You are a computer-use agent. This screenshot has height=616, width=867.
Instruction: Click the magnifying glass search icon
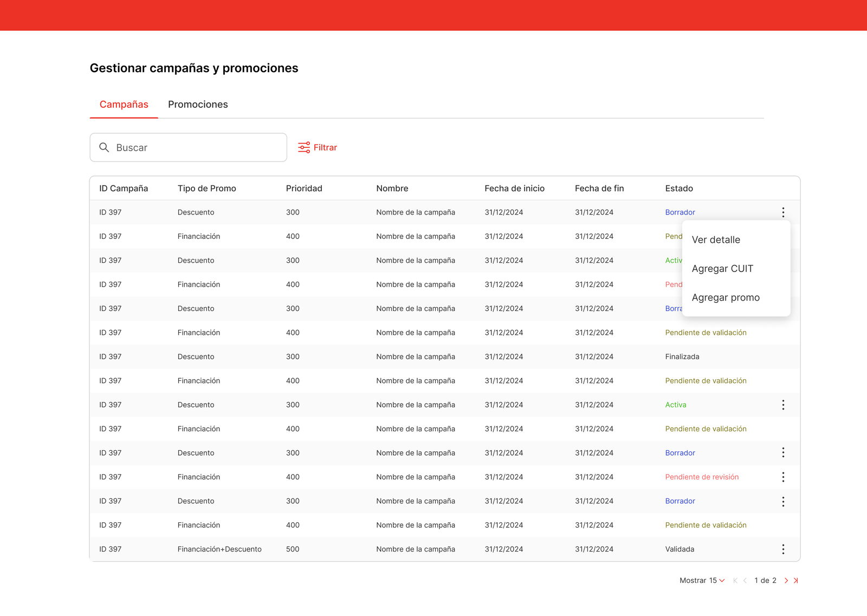(x=104, y=147)
